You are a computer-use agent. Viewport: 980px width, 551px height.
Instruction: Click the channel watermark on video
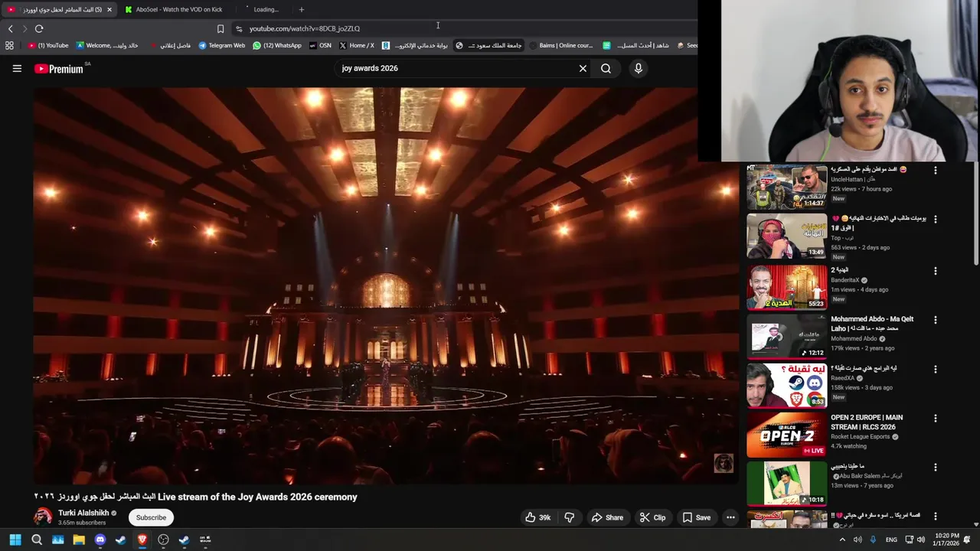pyautogui.click(x=724, y=463)
